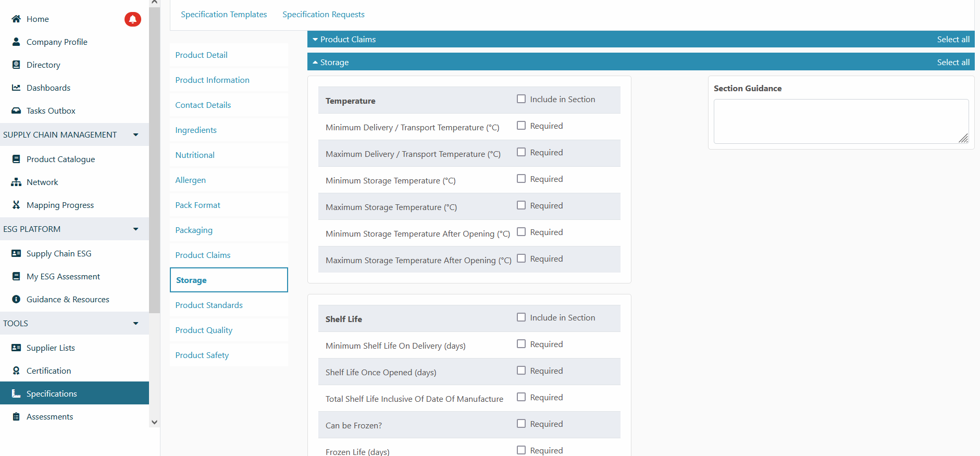Viewport: 980px width, 456px height.
Task: Enable Include in Section for Temperature
Action: click(x=521, y=99)
